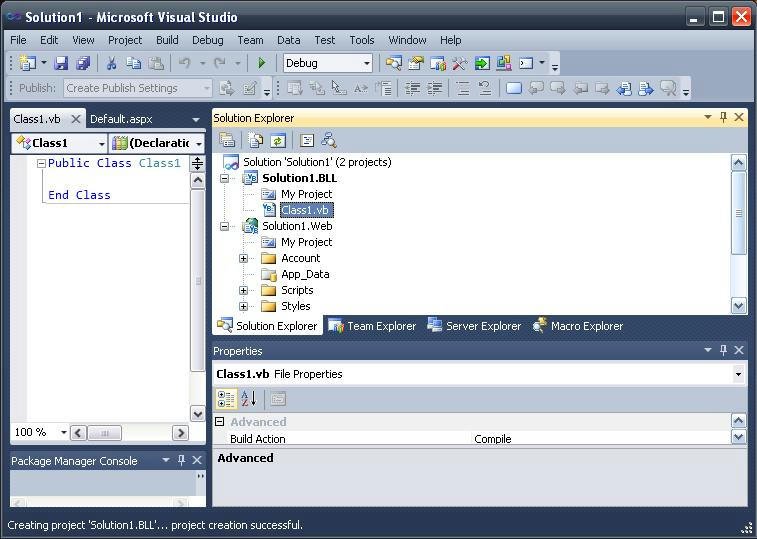The height and width of the screenshot is (539, 757).
Task: Collapse the Advanced property category
Action: pyautogui.click(x=220, y=422)
